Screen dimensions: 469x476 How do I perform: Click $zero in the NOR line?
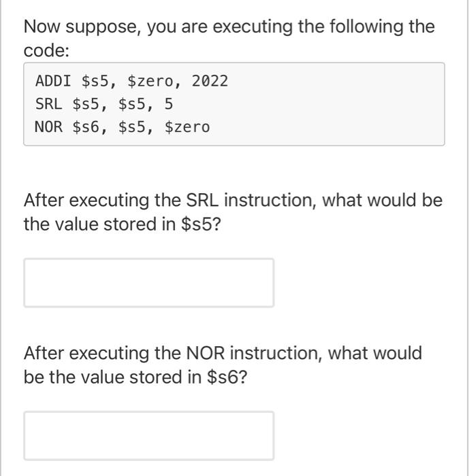[x=187, y=127]
